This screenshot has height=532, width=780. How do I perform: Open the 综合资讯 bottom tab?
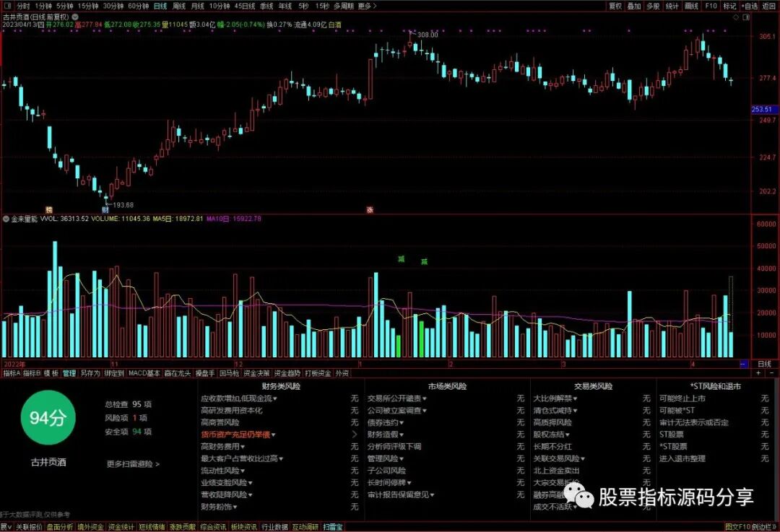(x=213, y=526)
